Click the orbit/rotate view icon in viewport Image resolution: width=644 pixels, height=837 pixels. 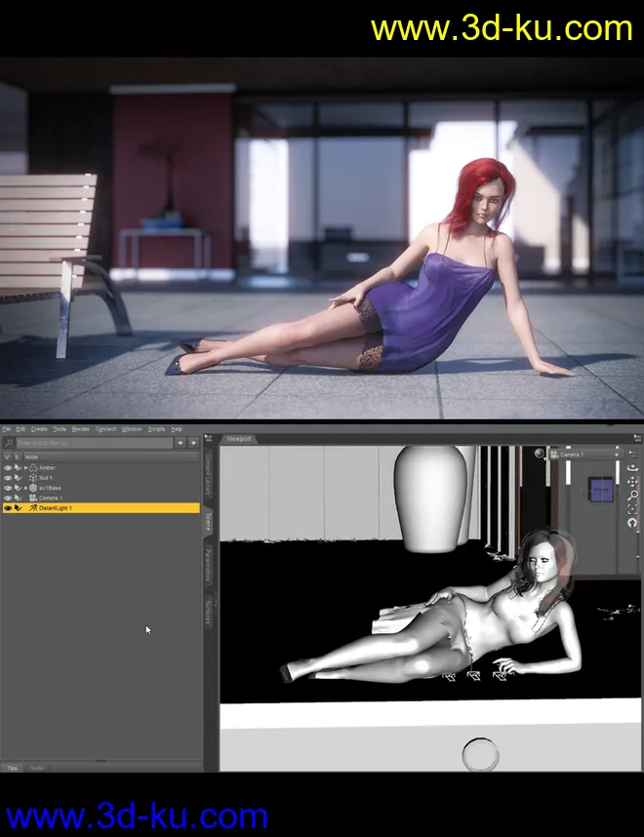pyautogui.click(x=634, y=468)
